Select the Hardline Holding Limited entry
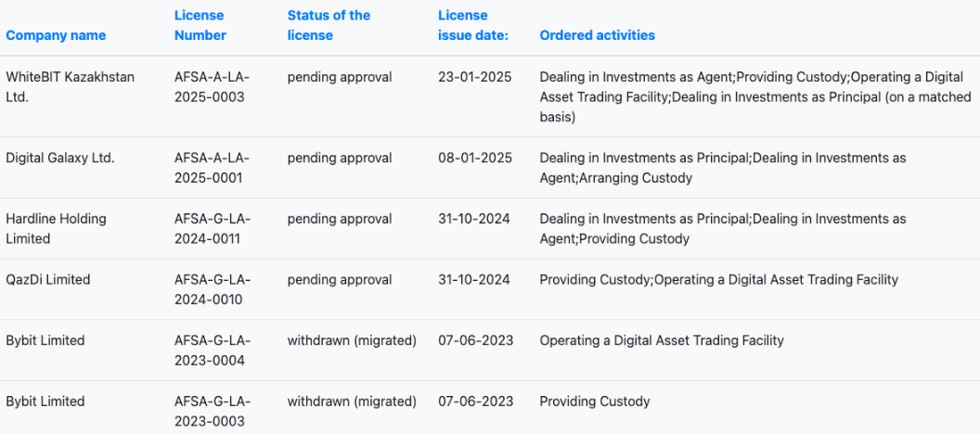This screenshot has height=434, width=980. click(x=56, y=228)
